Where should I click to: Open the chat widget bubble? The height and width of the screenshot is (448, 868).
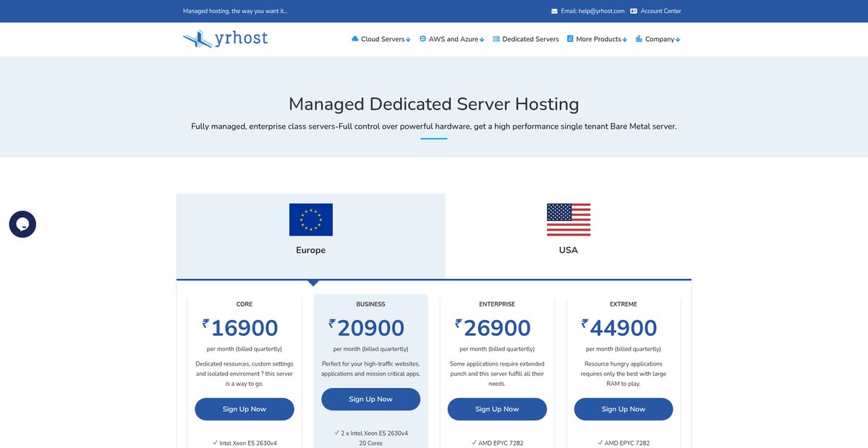coord(22,224)
